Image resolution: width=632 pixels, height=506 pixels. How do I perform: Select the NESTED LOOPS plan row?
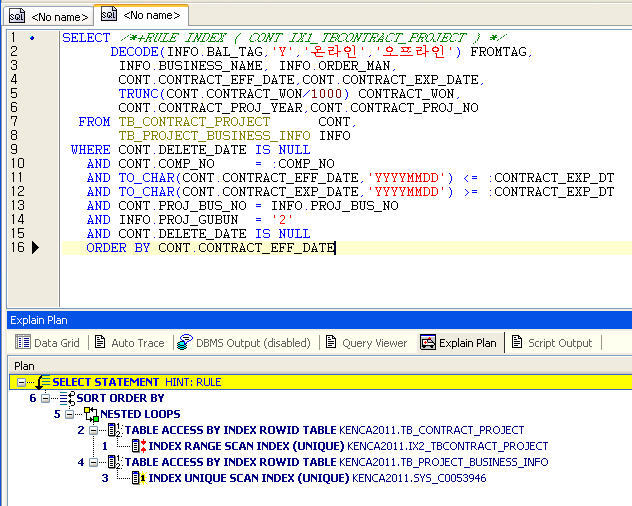tap(140, 414)
